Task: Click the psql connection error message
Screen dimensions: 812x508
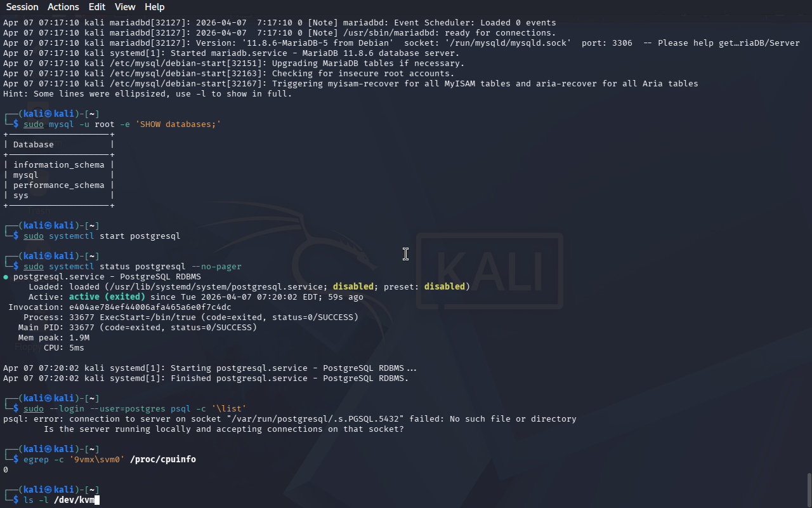Action: pyautogui.click(x=290, y=419)
